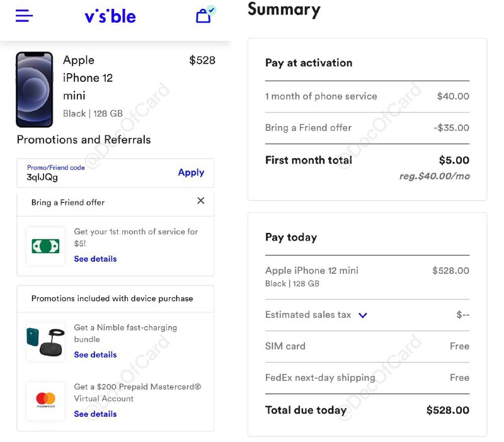Click the Mastercard logo icon
The image size is (504, 442).
point(45,400)
